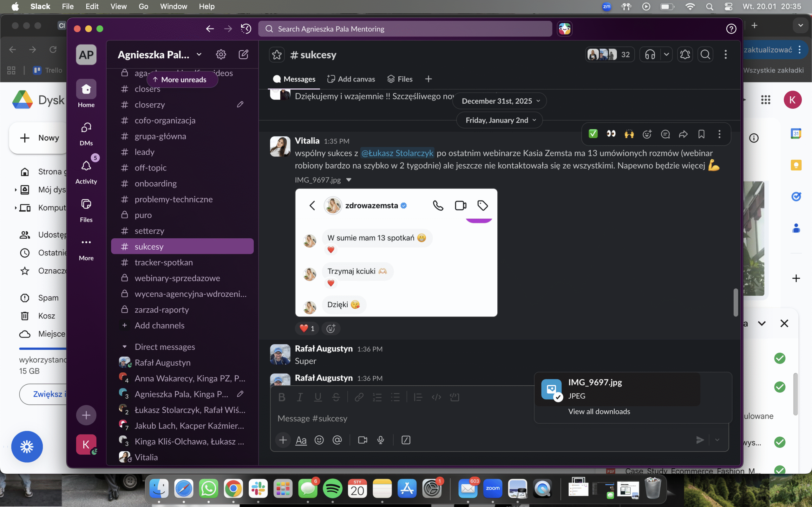Screen dimensions: 812x507
Task: Open the huddle headphones icon
Action: tap(650, 54)
